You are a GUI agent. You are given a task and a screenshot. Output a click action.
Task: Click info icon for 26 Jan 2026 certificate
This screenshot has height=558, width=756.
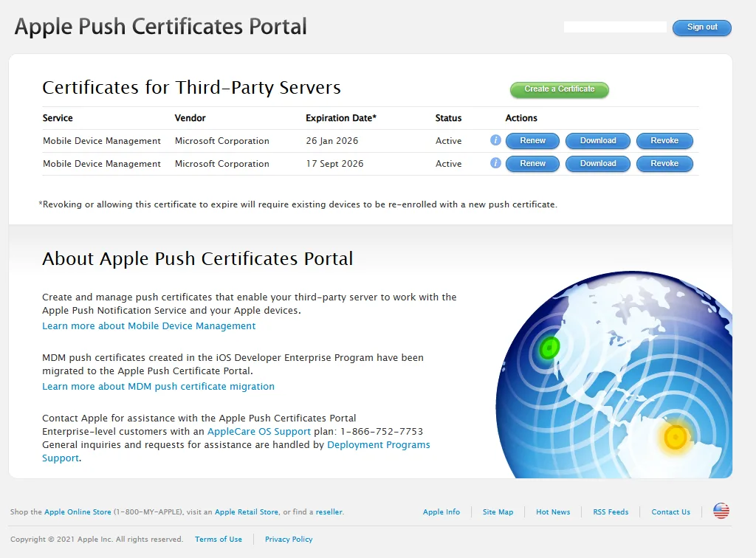pyautogui.click(x=495, y=140)
